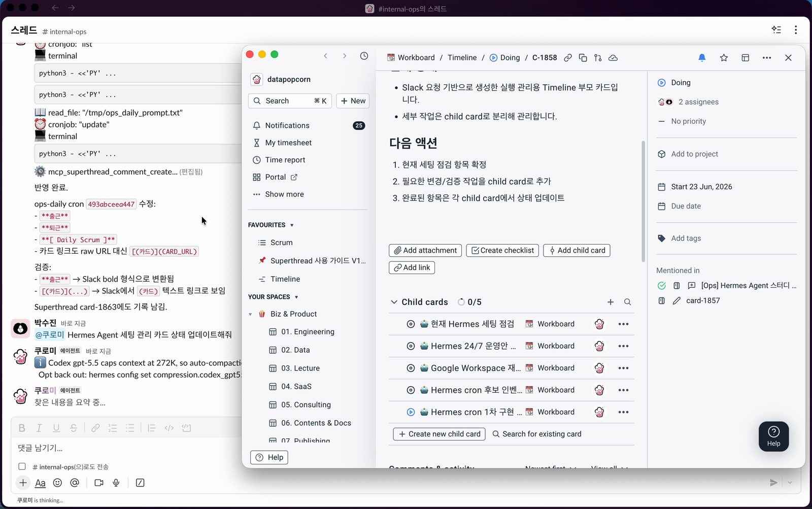
Task: Open My timesheet
Action: point(288,143)
